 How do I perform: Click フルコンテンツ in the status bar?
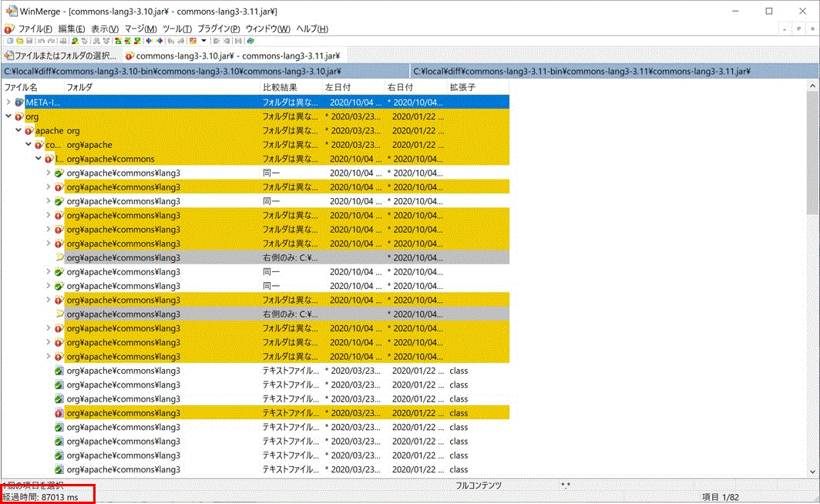pyautogui.click(x=478, y=486)
